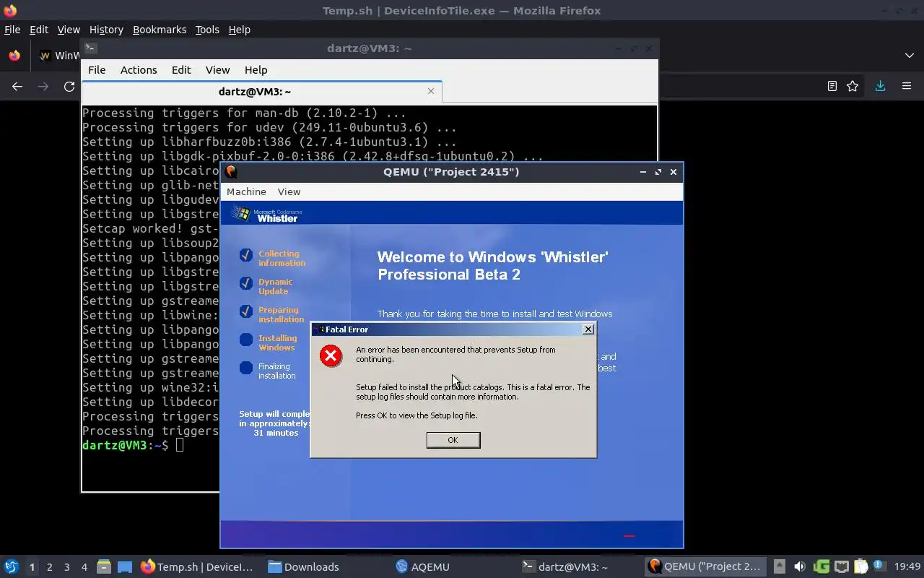Click the 19:49 clock
Viewport: 924px width, 578px height.
click(907, 566)
